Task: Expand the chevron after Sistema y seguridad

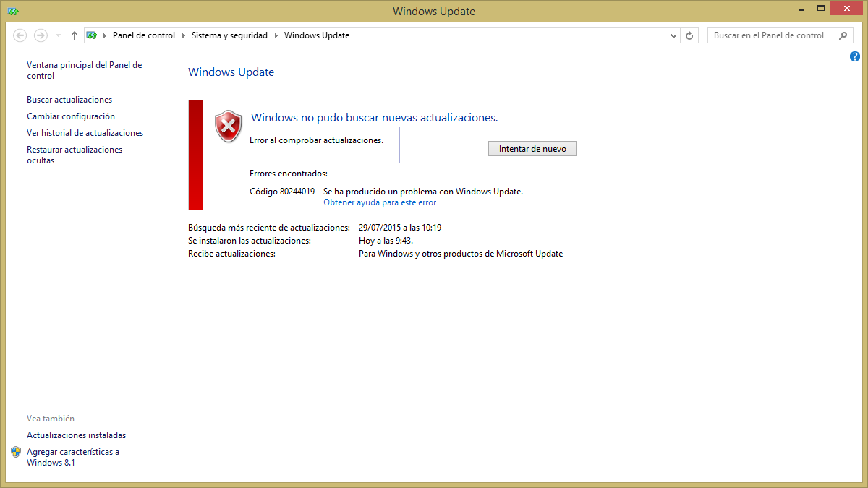Action: pyautogui.click(x=276, y=35)
